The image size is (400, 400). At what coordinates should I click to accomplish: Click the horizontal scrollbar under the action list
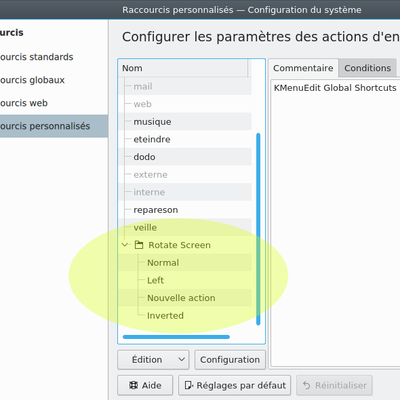tap(176, 337)
